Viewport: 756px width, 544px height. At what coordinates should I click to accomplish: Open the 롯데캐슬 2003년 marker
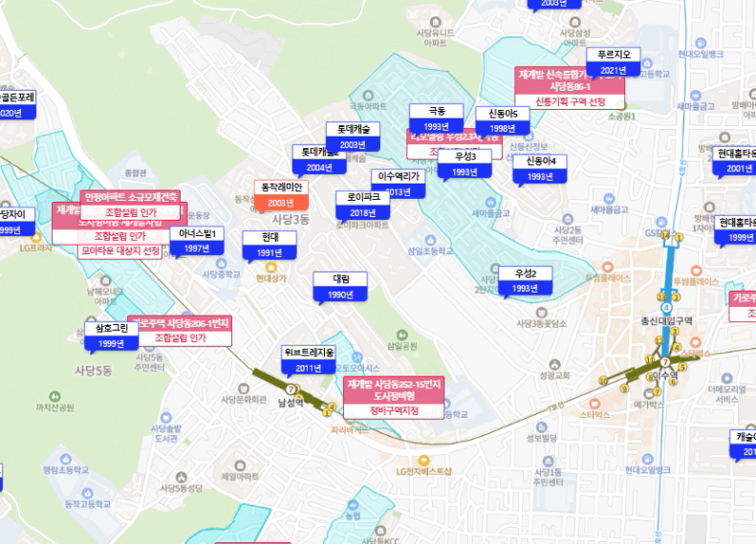coord(353,137)
